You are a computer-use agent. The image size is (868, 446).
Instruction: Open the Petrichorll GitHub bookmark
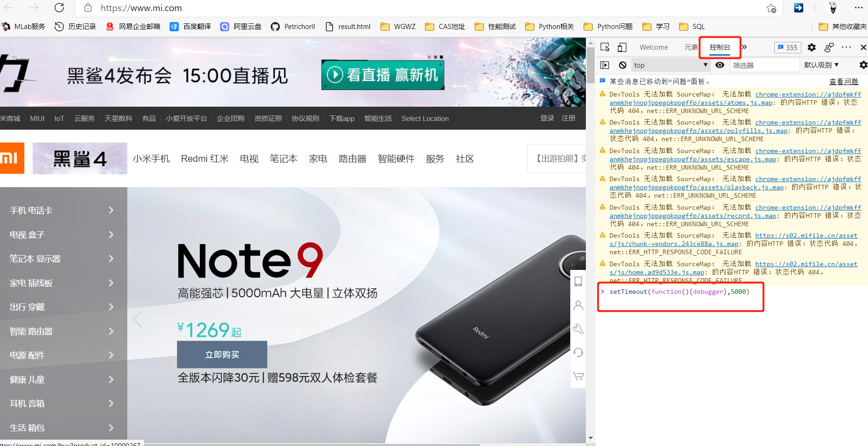(293, 27)
